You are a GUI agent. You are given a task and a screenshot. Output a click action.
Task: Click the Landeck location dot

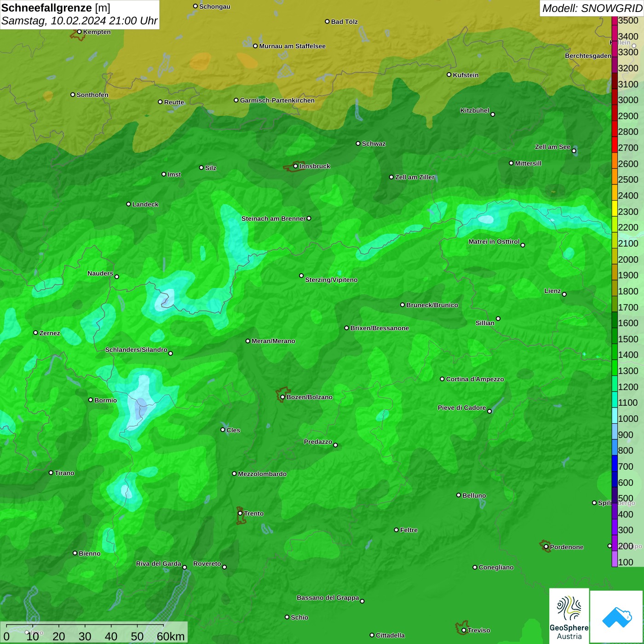tap(128, 204)
